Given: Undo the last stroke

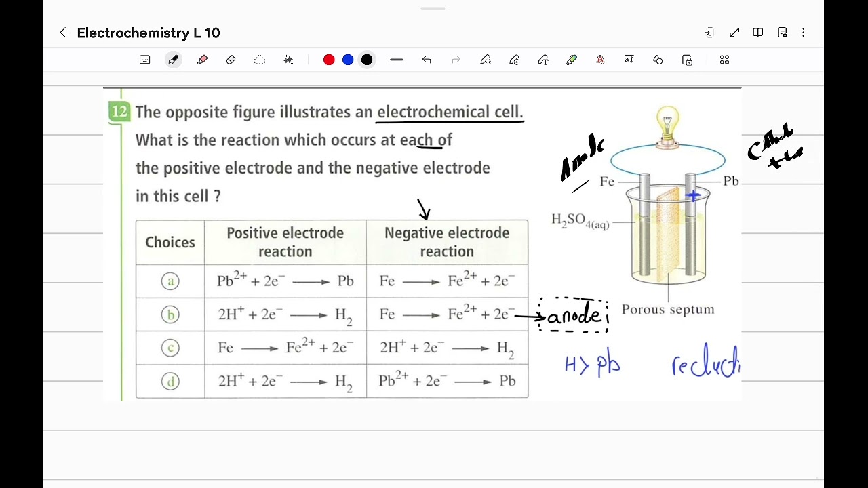Looking at the screenshot, I should [427, 60].
